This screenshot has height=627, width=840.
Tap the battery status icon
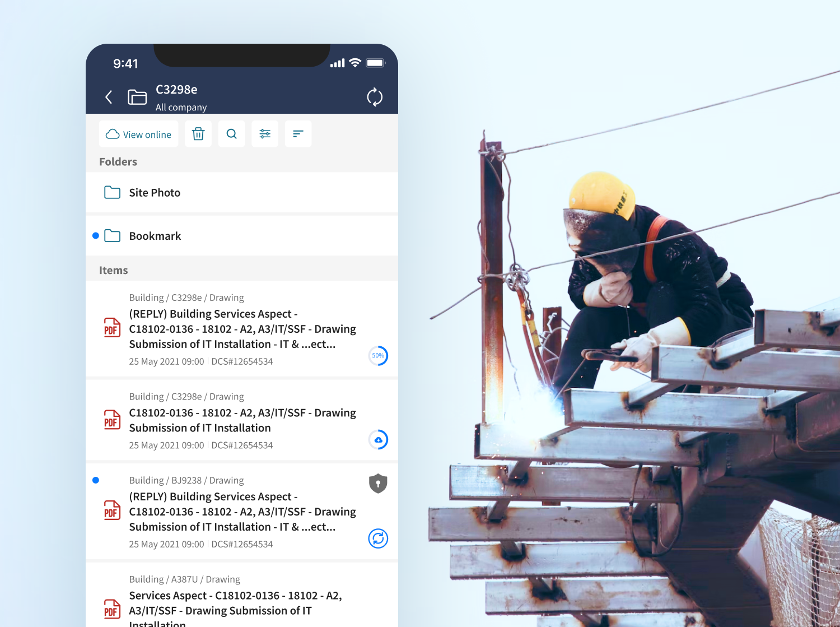point(376,63)
